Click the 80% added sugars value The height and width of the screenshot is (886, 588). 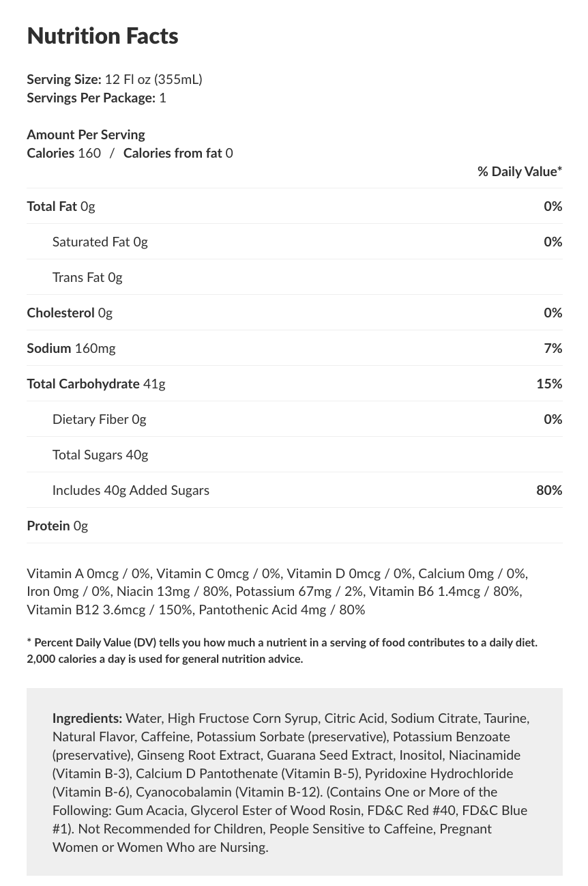[549, 490]
